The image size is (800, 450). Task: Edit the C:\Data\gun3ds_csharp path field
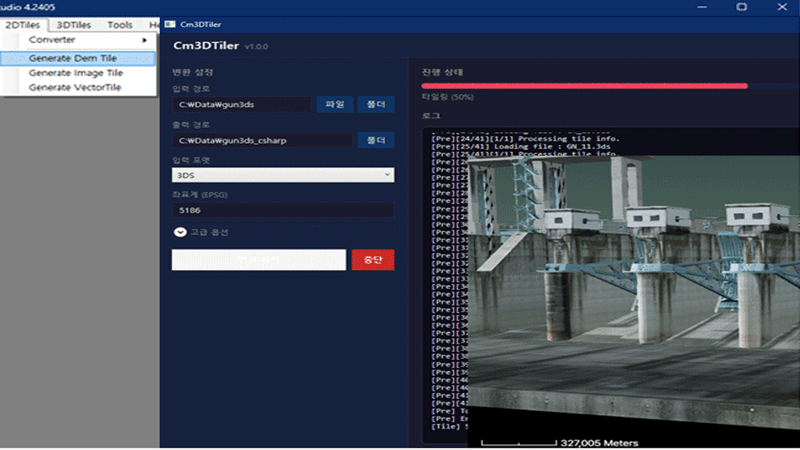(x=262, y=140)
